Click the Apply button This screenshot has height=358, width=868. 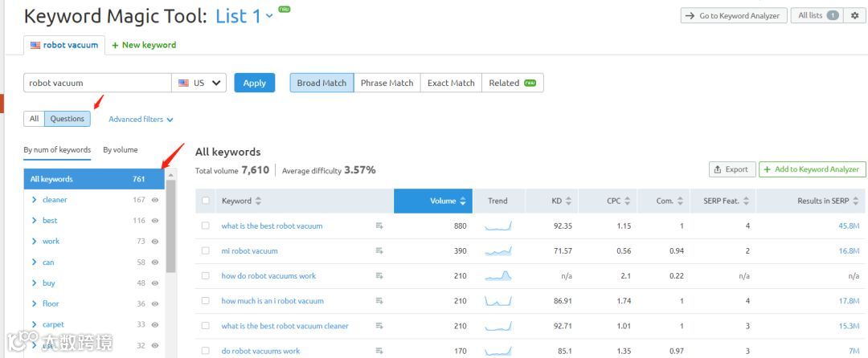click(255, 83)
